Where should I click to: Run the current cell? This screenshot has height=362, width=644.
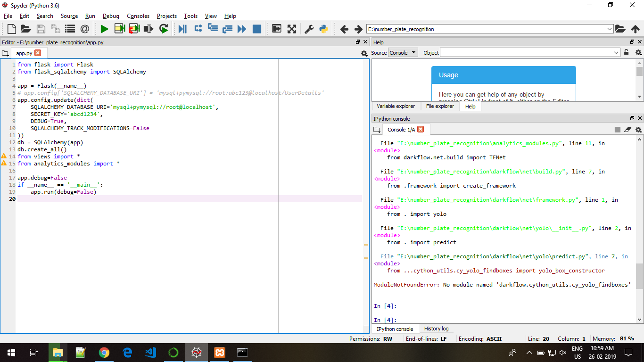[x=118, y=29]
